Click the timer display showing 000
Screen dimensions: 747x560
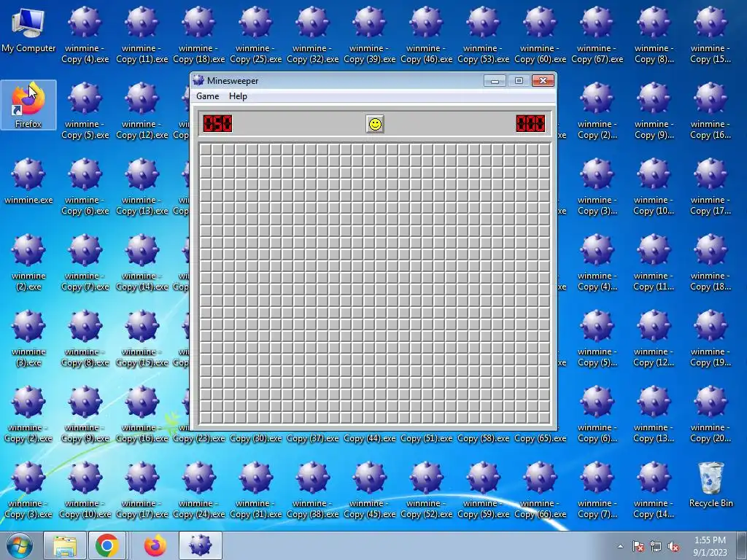(x=530, y=124)
